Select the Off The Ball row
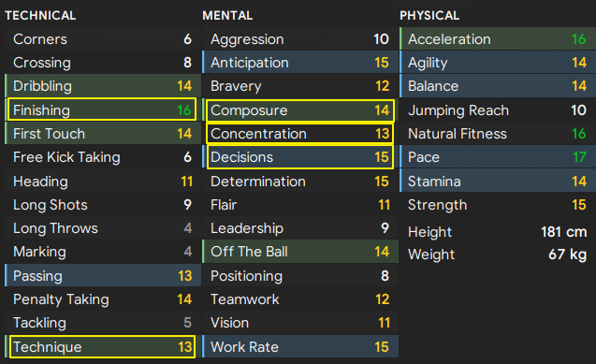Screen dimensions: 596x364 coord(300,252)
